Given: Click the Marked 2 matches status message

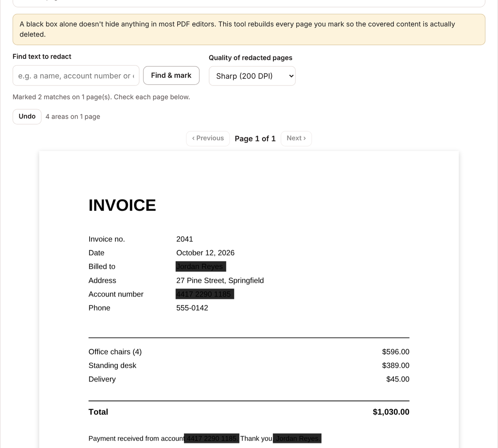Looking at the screenshot, I should pyautogui.click(x=101, y=97).
